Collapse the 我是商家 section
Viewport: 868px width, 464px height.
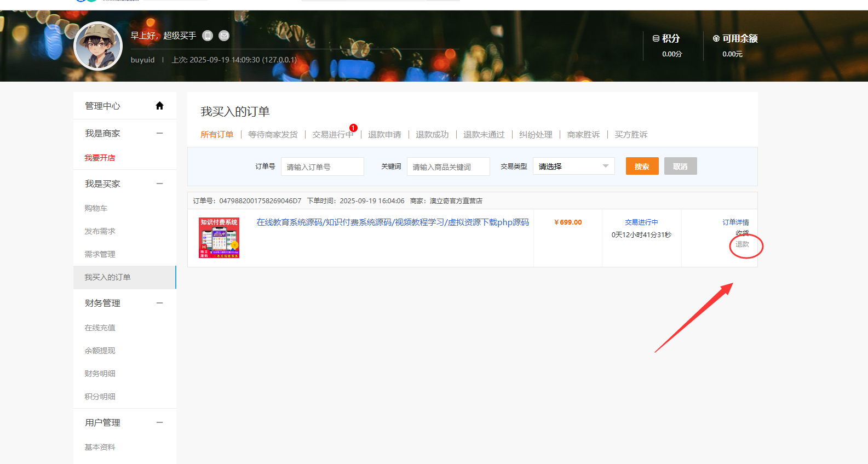tap(159, 133)
